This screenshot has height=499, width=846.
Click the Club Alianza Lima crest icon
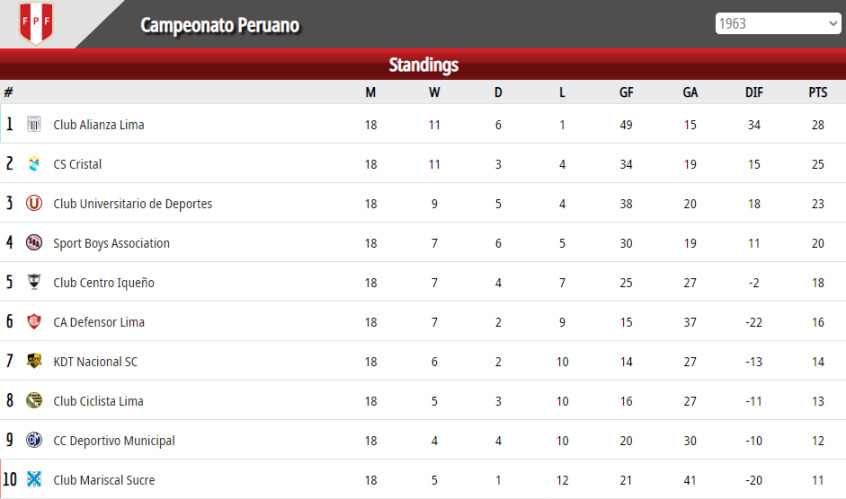pyautogui.click(x=34, y=124)
